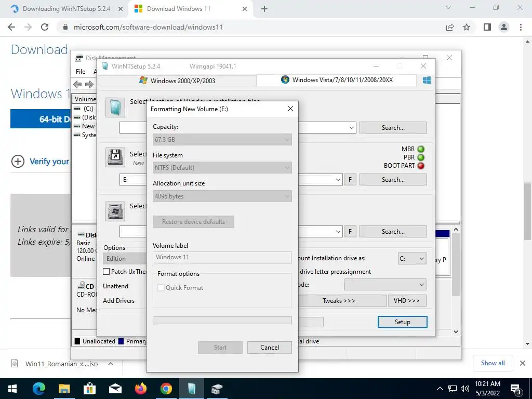532x399 pixels.
Task: Click Add Drivers option label
Action: 119,301
